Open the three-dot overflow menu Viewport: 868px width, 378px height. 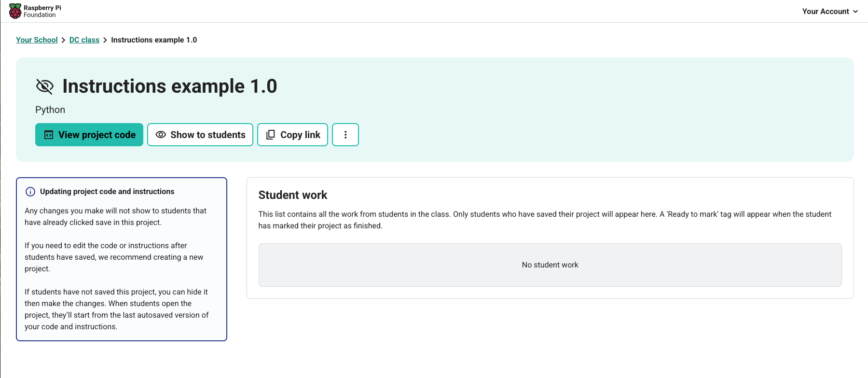coord(345,135)
